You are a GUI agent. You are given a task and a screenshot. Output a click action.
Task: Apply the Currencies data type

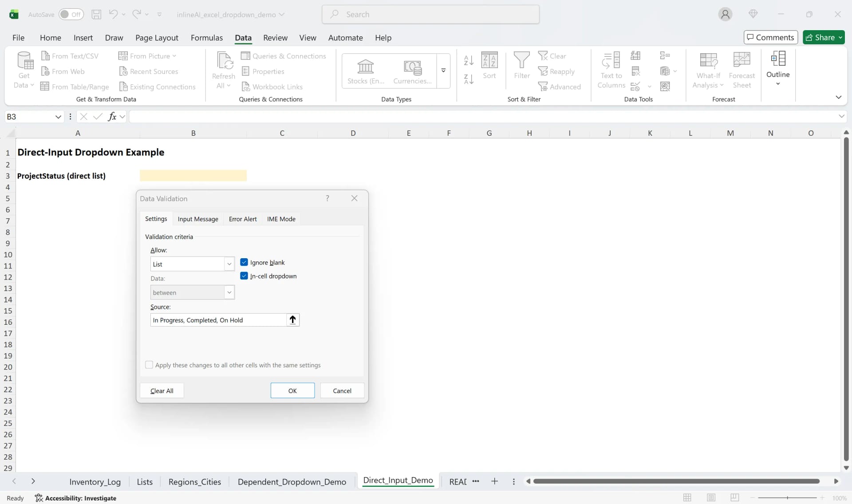(x=412, y=70)
